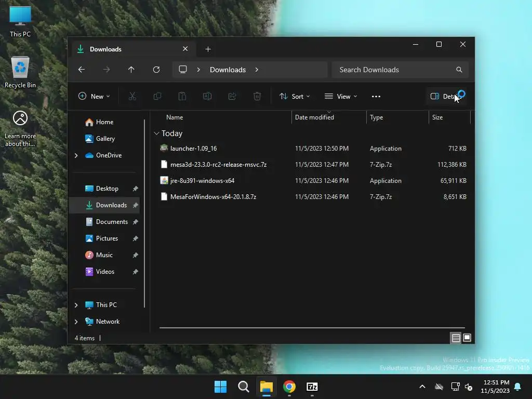Image resolution: width=532 pixels, height=399 pixels.
Task: Select the This PC desktop icon
Action: [20, 21]
